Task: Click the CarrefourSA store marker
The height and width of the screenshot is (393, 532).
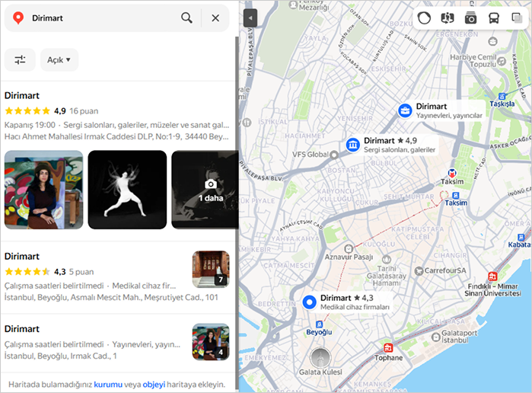Action: (419, 271)
